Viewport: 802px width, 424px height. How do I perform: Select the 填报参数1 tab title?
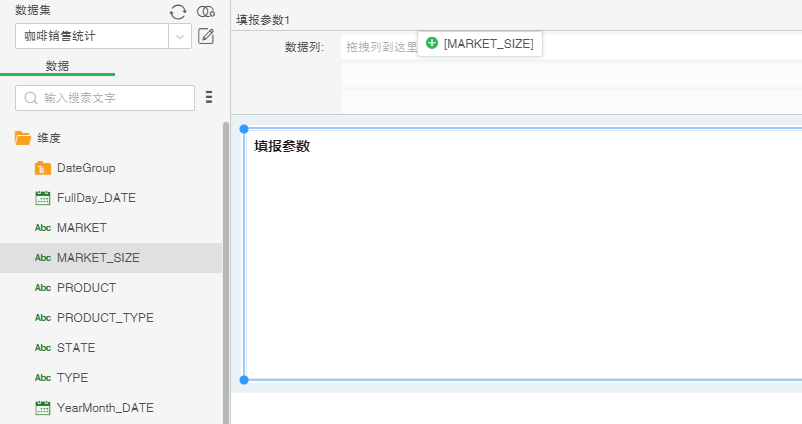(x=263, y=20)
